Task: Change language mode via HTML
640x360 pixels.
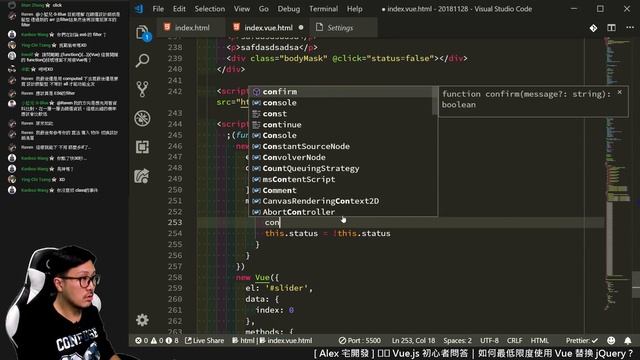Action: pyautogui.click(x=540, y=340)
